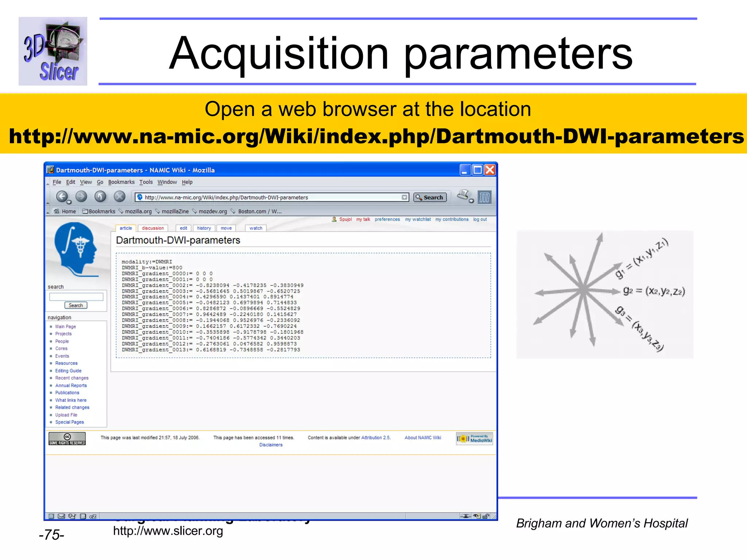Viewport: 747px width, 560px height.
Task: Click the Mozilla throbber logo icon
Action: [484, 198]
